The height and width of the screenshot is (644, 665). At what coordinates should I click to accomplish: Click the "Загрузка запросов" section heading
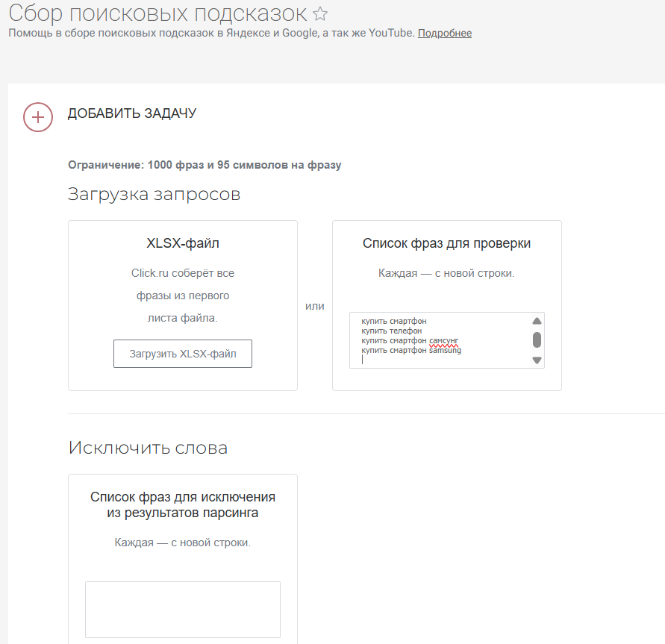click(x=154, y=194)
